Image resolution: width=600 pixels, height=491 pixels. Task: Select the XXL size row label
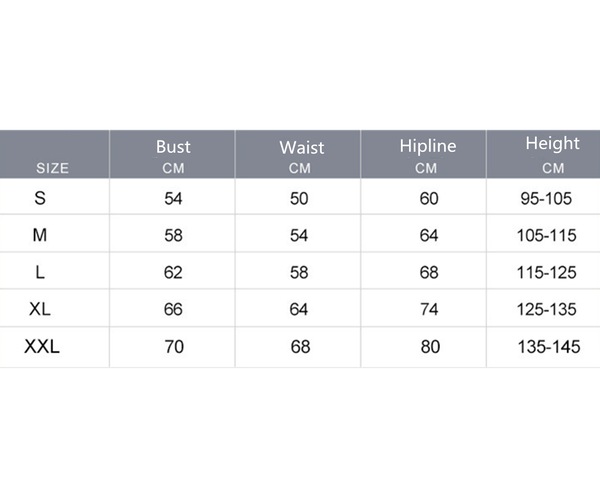pos(42,347)
